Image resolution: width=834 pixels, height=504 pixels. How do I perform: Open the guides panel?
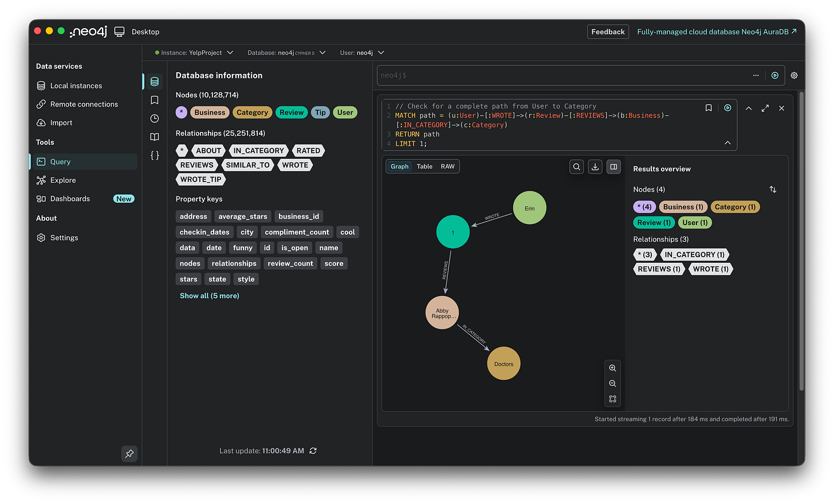coord(154,136)
